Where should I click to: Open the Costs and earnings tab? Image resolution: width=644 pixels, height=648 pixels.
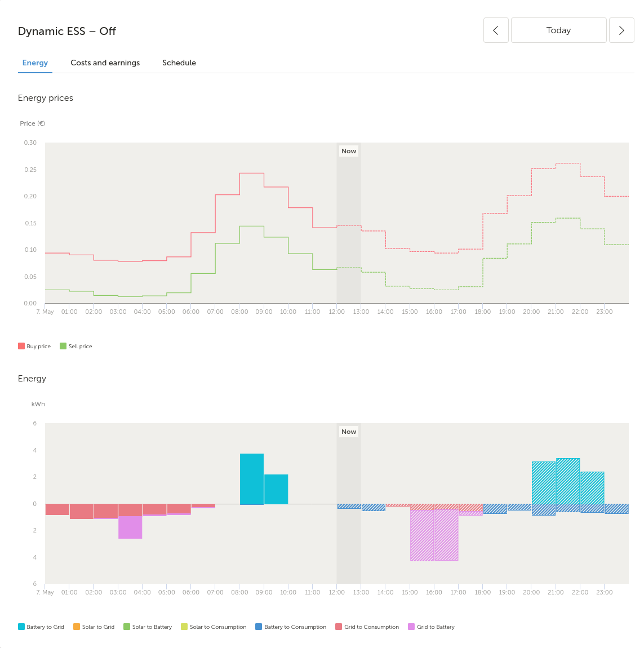[x=105, y=63]
